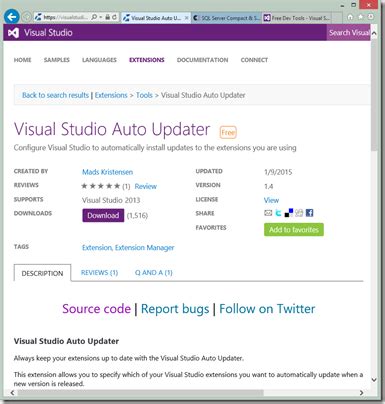Click the Free price badge

pos(228,132)
